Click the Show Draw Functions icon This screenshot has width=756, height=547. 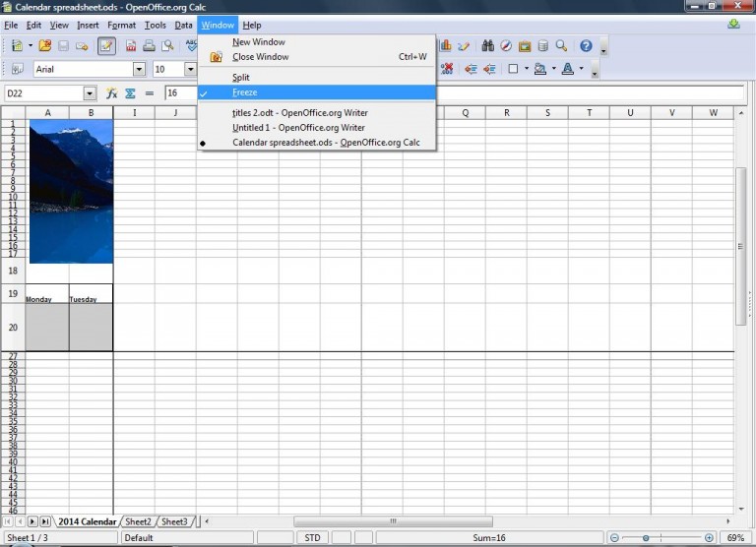coord(464,46)
